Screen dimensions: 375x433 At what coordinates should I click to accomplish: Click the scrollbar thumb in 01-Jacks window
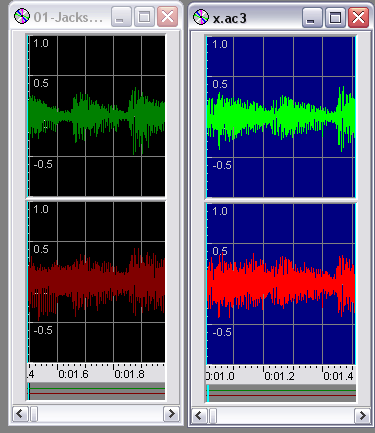pos(34,414)
